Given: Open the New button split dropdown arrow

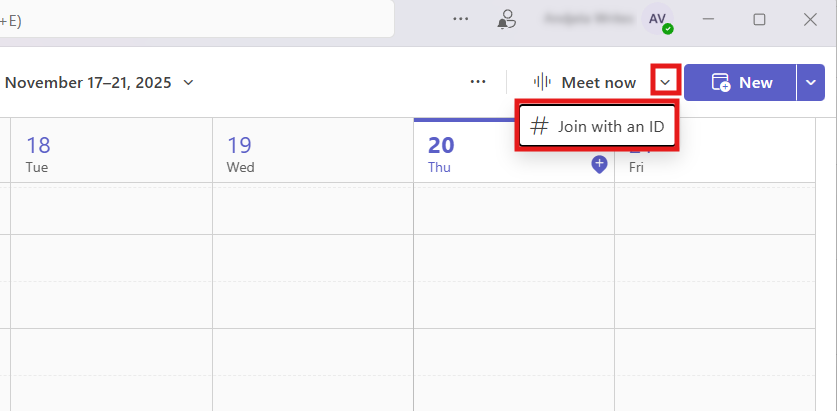Looking at the screenshot, I should pos(811,82).
